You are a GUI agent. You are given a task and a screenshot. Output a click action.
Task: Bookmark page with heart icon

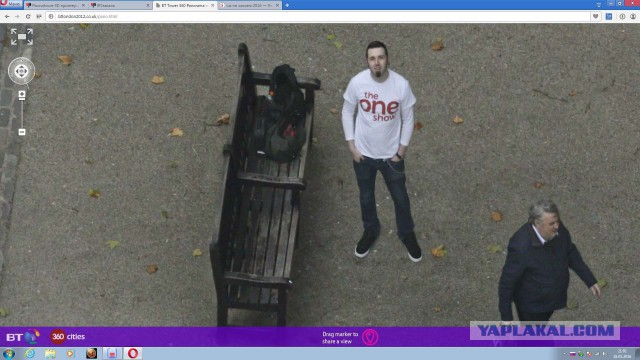coord(596,16)
